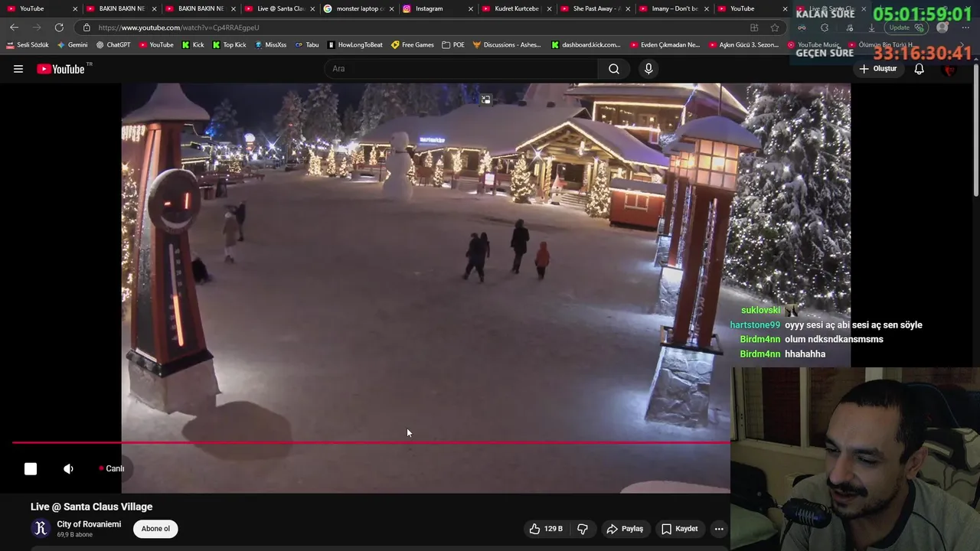Open City of Rovaniemi channel avatar
Viewport: 980px width, 551px height.
pyautogui.click(x=41, y=528)
